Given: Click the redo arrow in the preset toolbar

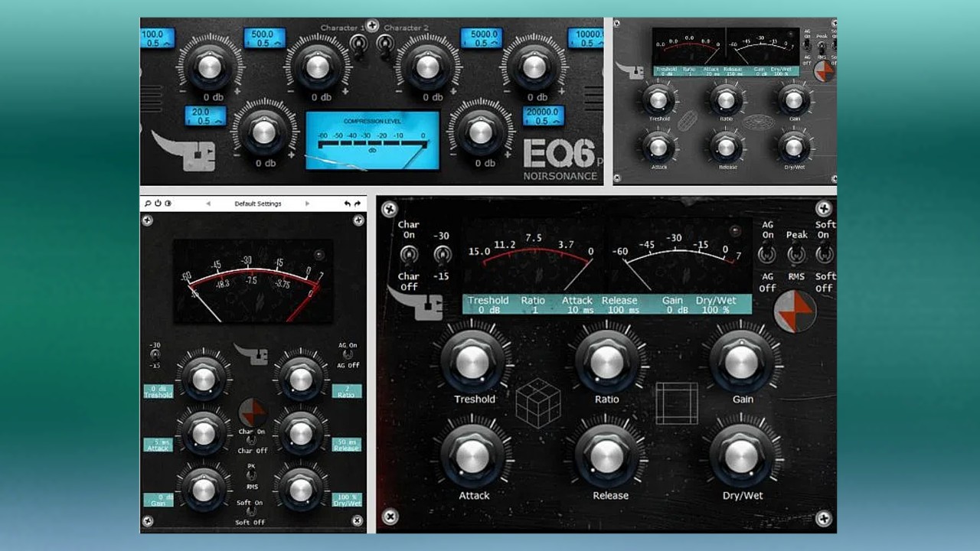Looking at the screenshot, I should pyautogui.click(x=357, y=204).
